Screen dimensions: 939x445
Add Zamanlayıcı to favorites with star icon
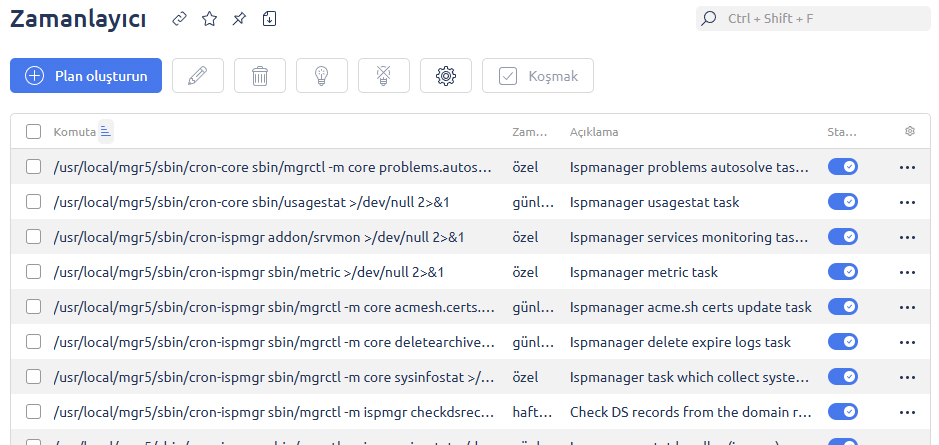(209, 19)
